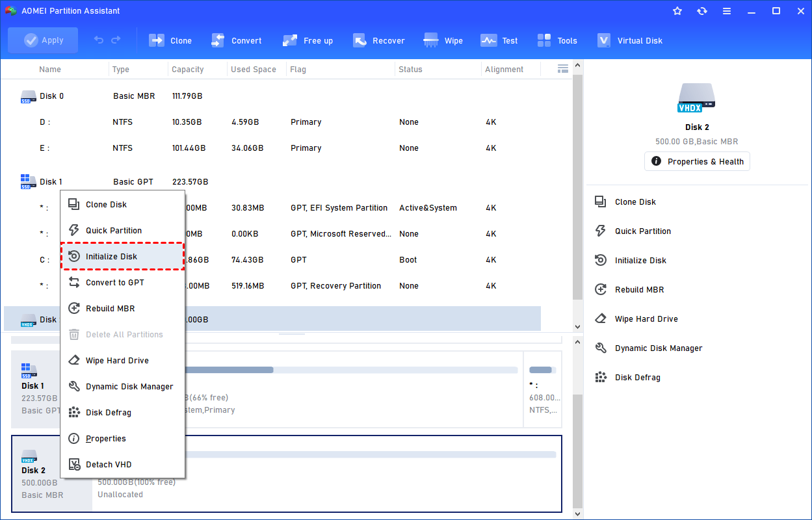Choose Properties from context menu
Screen dimensions: 812x520
[122, 438]
